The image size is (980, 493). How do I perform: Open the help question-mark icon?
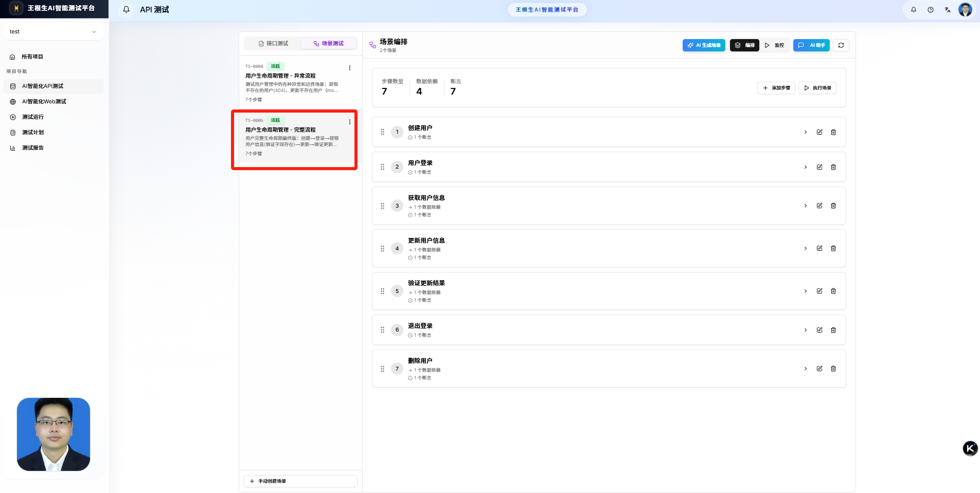click(931, 9)
